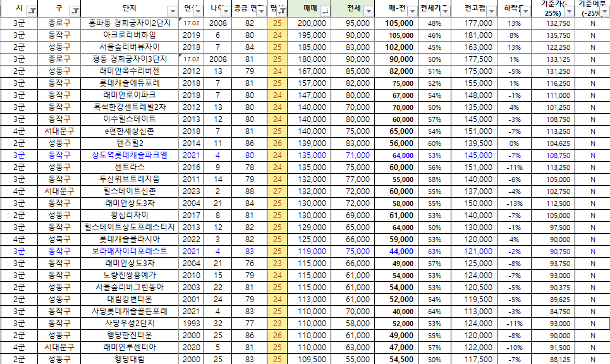Select the cell 서울숲리버그린동아
Viewport: 610px width, 364px height.
(x=130, y=288)
